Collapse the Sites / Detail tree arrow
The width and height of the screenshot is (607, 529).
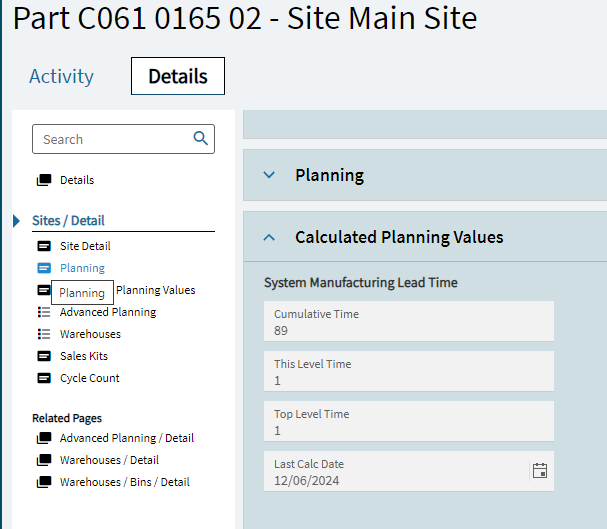point(17,221)
